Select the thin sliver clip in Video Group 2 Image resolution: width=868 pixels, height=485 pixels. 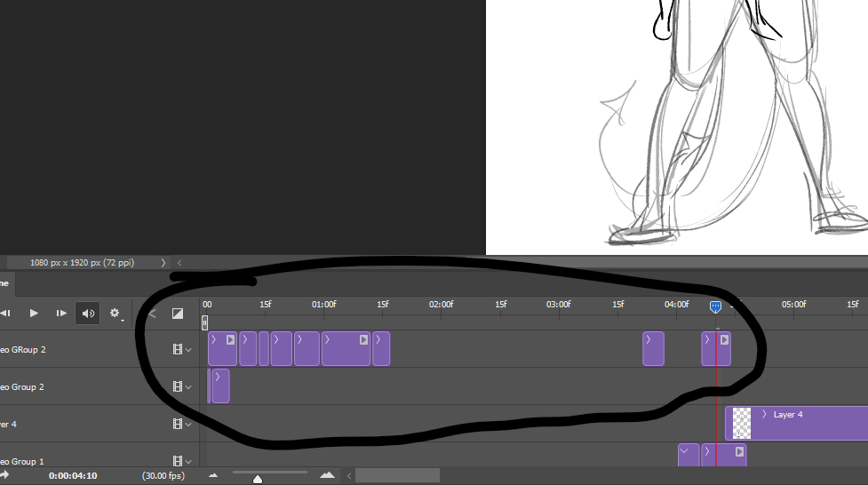pos(209,386)
